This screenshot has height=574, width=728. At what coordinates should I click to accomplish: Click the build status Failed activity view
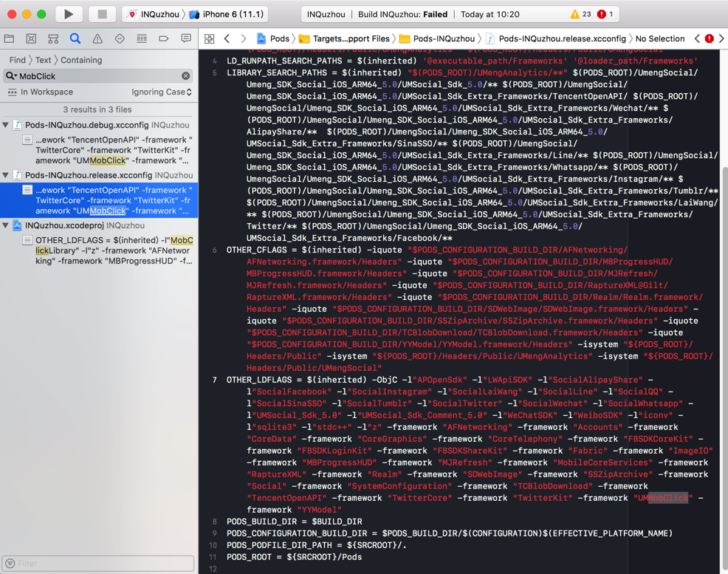pyautogui.click(x=460, y=14)
